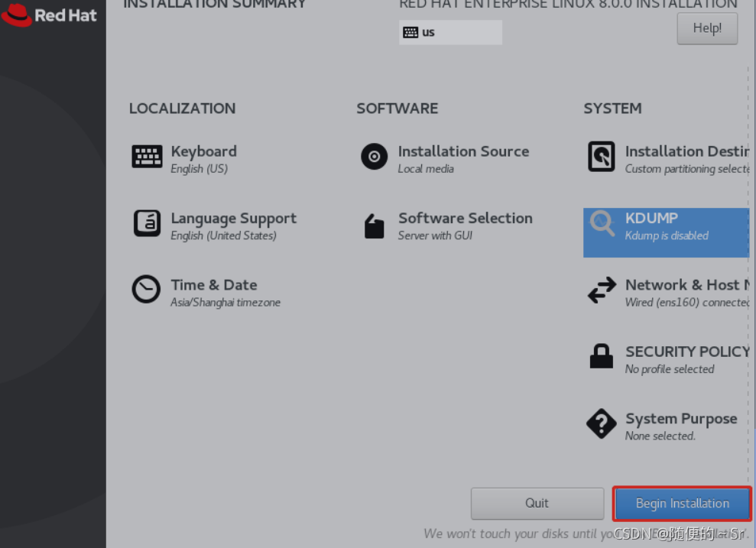This screenshot has height=548, width=756.
Task: Click 'Kdump is disabled' text
Action: (x=667, y=235)
